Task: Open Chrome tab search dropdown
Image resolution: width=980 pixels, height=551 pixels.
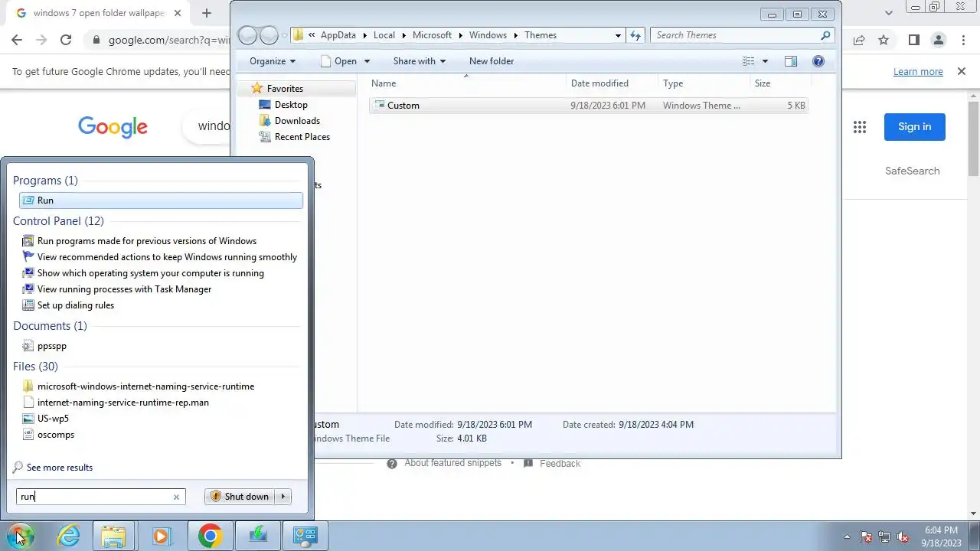Action: (889, 13)
